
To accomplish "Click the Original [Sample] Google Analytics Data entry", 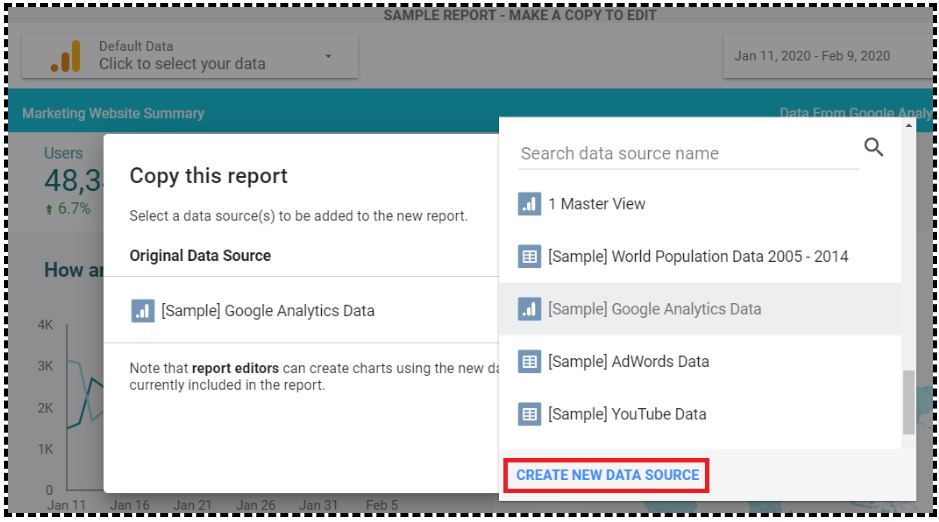I will [301, 311].
